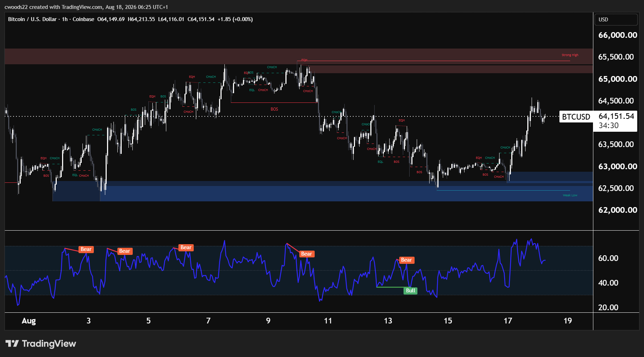Click the current price 64,151.54 axis label

(x=616, y=116)
